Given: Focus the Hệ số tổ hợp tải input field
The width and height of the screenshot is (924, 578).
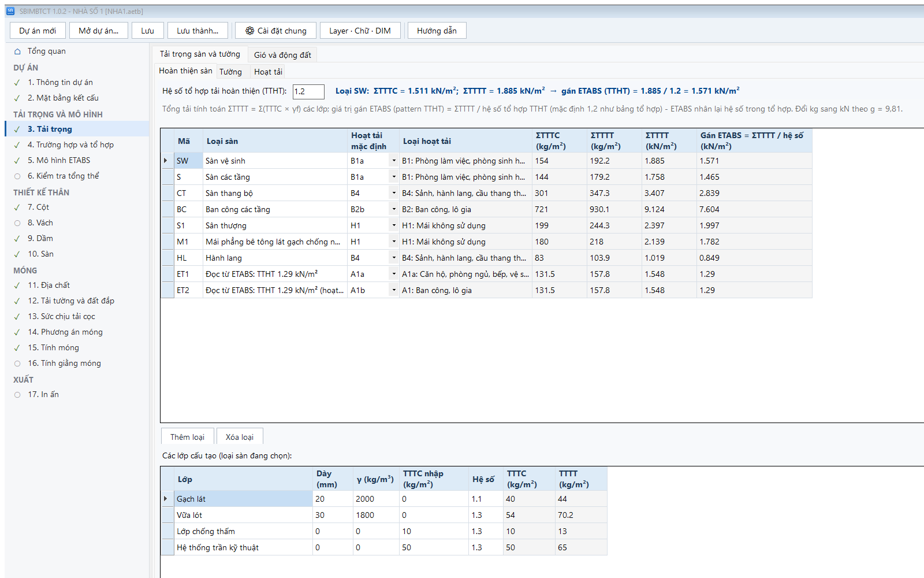Looking at the screenshot, I should [308, 91].
